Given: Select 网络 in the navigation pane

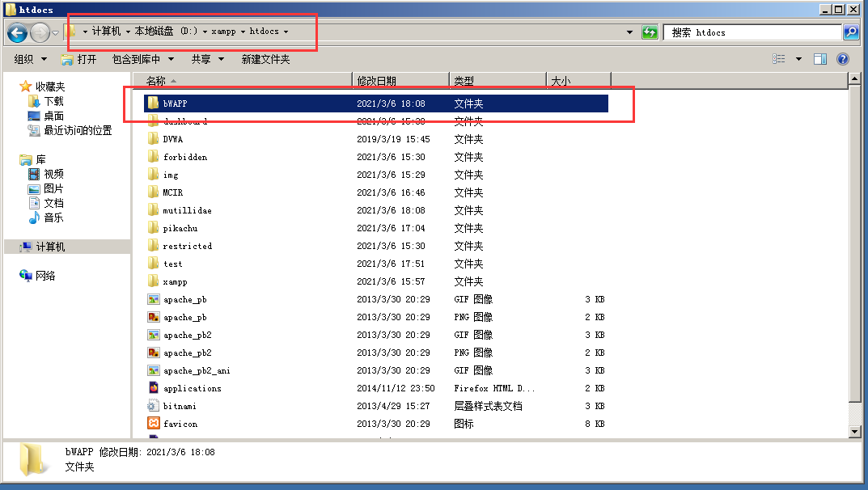Looking at the screenshot, I should (45, 276).
